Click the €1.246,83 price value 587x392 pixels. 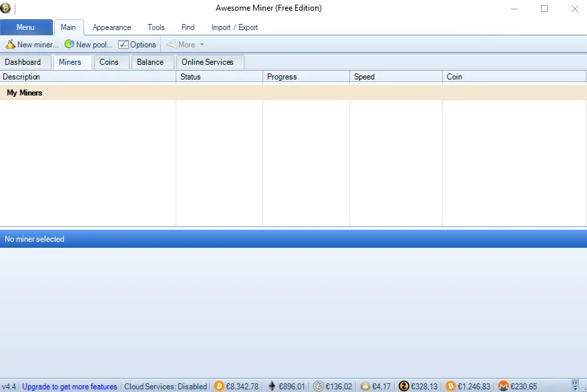click(474, 387)
